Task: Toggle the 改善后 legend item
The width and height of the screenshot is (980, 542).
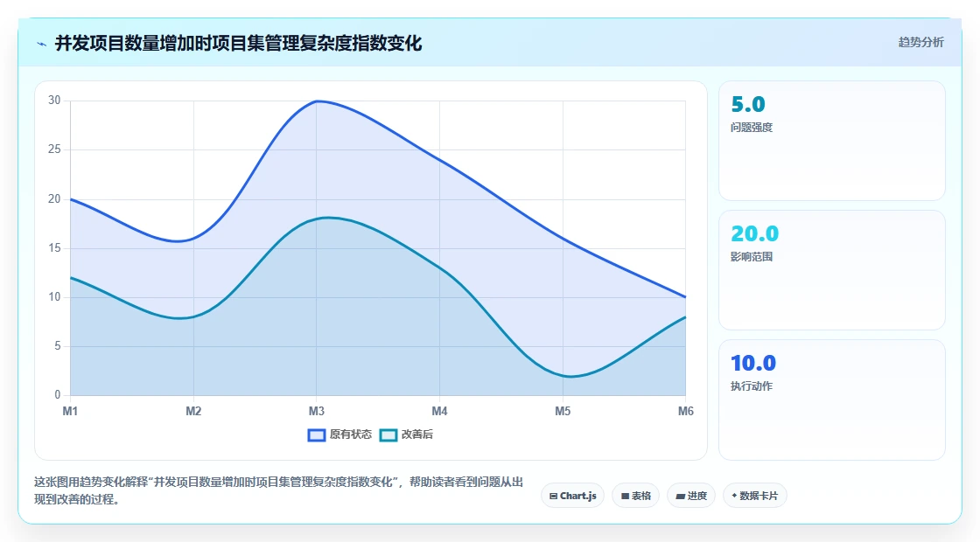Action: [406, 434]
